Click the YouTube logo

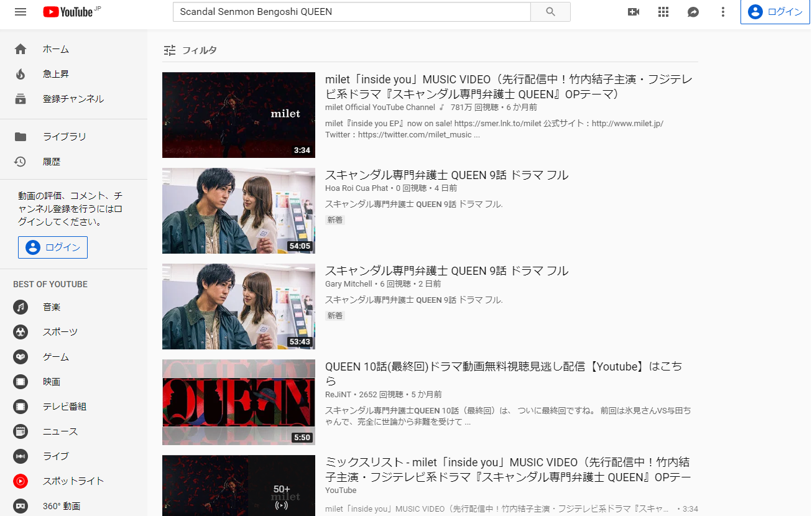(68, 12)
